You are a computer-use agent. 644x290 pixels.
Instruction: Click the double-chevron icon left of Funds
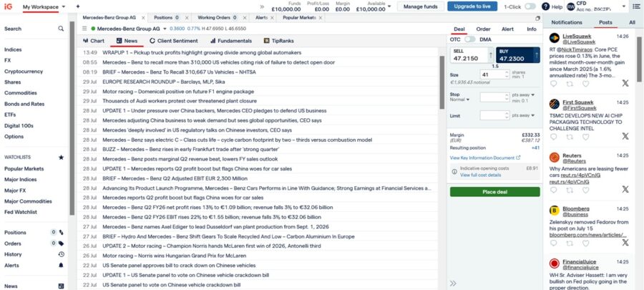[x=262, y=6]
